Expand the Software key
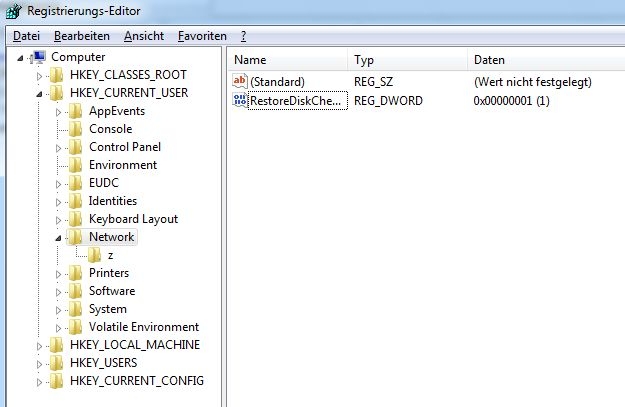Viewport: 625px width, 407px height. point(58,291)
